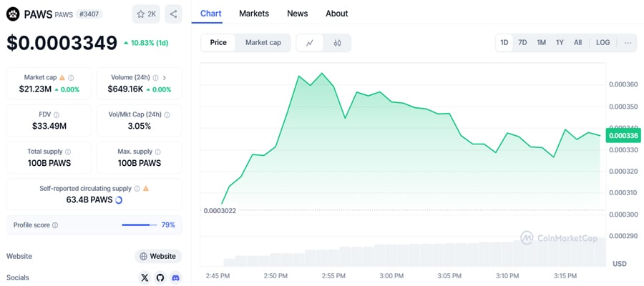
Task: Set chart range to 1Y
Action: (560, 43)
